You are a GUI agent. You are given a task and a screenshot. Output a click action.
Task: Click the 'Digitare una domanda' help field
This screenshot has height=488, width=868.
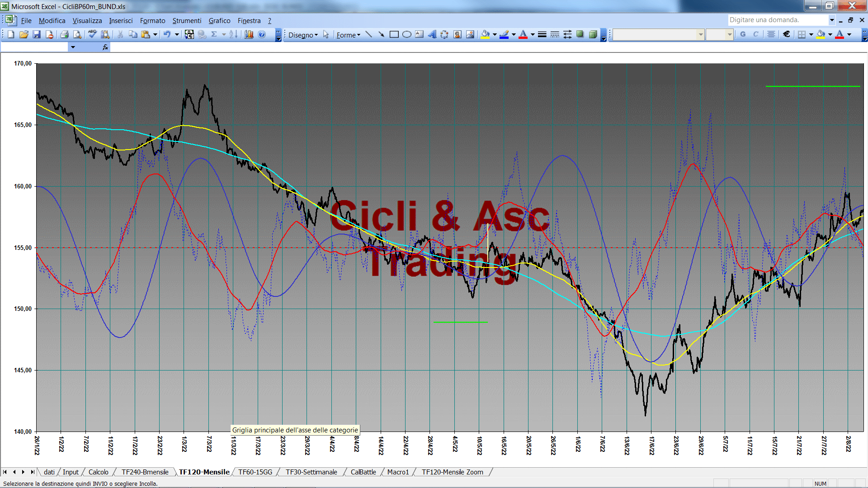pos(778,20)
